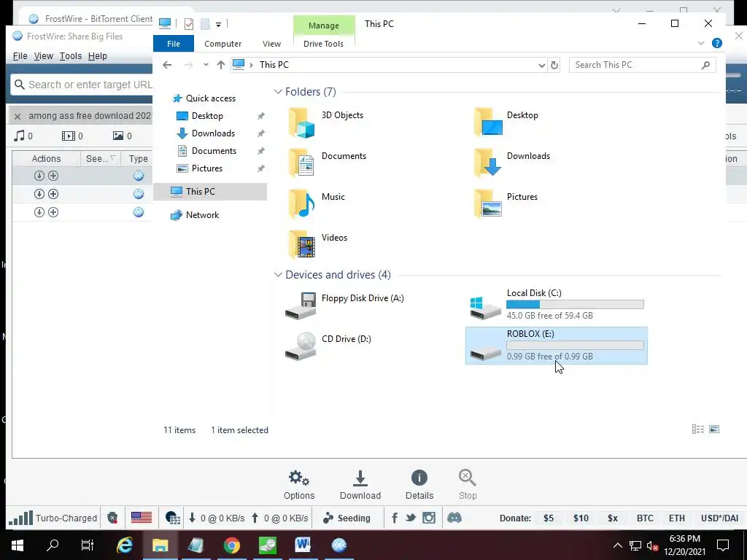
Task: Open the Computer ribbon tab
Action: pyautogui.click(x=223, y=44)
